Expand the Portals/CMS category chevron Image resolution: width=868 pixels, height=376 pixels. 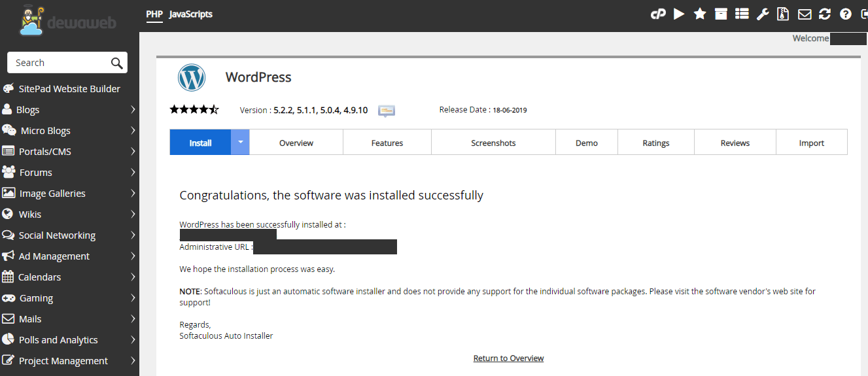pyautogui.click(x=133, y=151)
